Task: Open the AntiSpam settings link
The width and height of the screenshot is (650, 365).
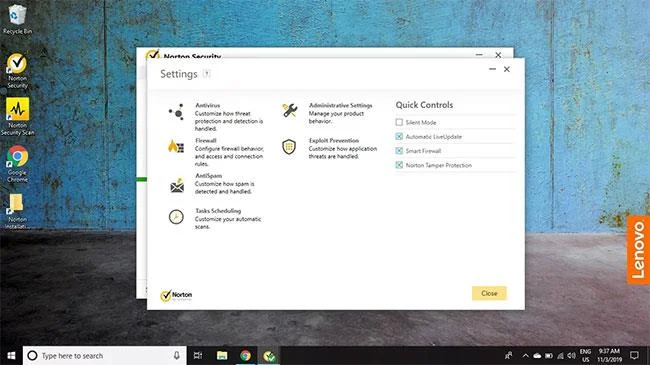Action: pos(209,176)
